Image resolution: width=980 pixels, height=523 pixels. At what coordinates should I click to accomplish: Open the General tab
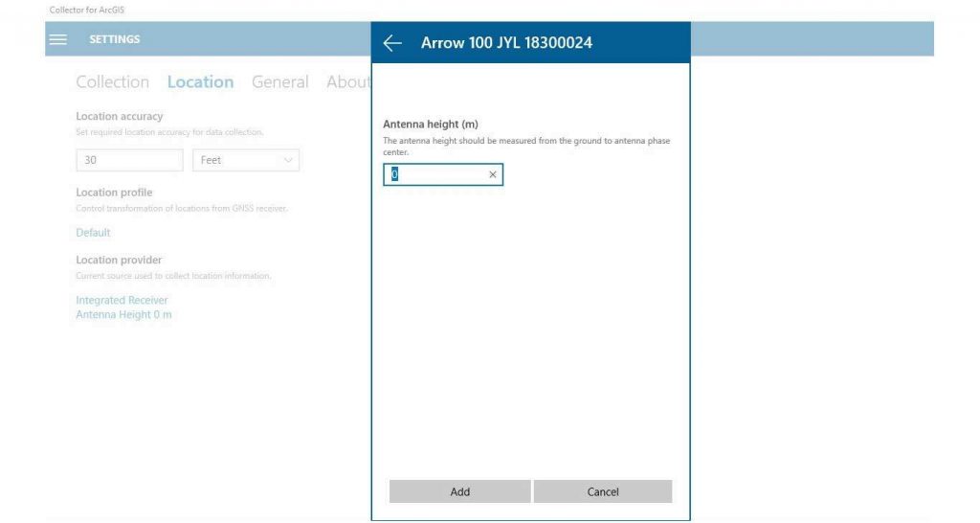coord(280,82)
